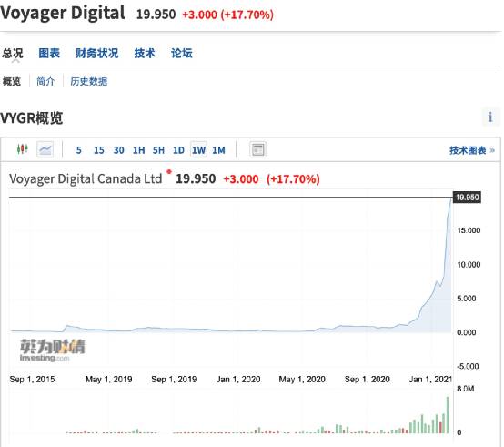The width and height of the screenshot is (504, 447).
Task: Open the 技术图表 link
Action: point(472,150)
